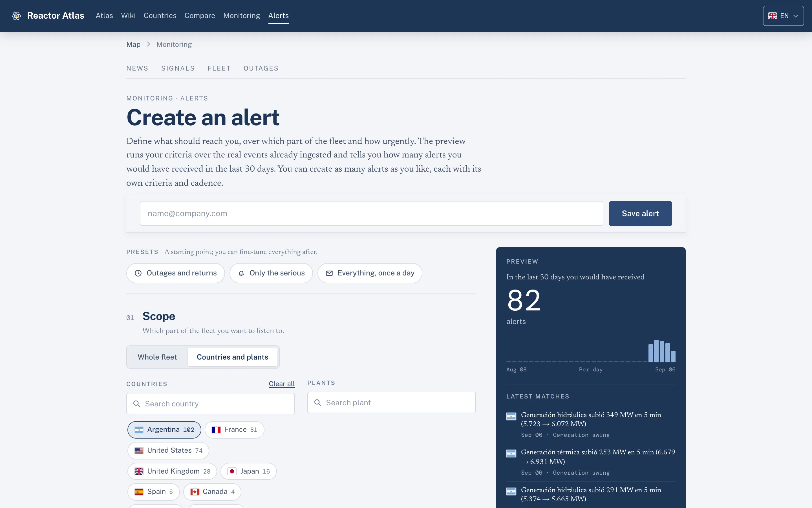Click the Search country input
The image size is (812, 508).
pos(210,404)
